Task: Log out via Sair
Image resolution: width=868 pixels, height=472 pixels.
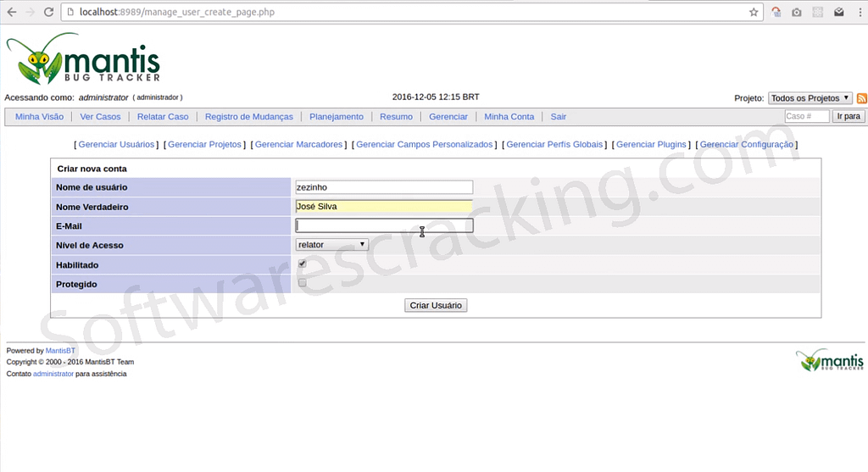Action: click(558, 117)
